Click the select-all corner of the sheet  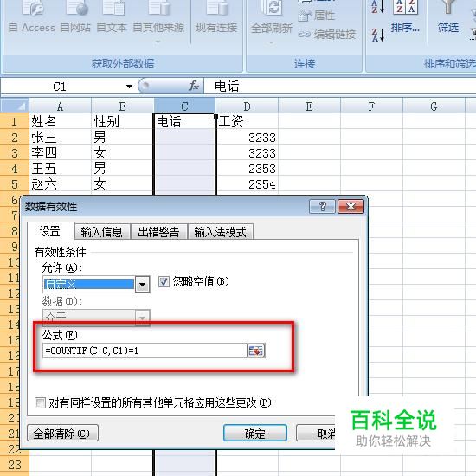tap(15, 106)
